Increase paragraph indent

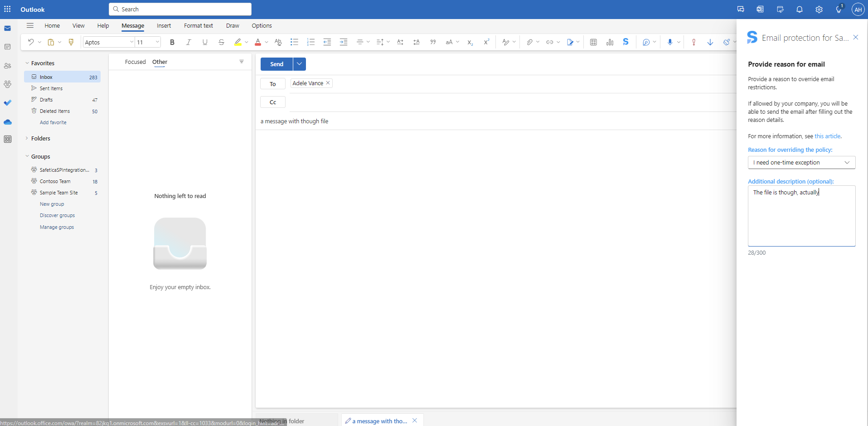(x=344, y=42)
